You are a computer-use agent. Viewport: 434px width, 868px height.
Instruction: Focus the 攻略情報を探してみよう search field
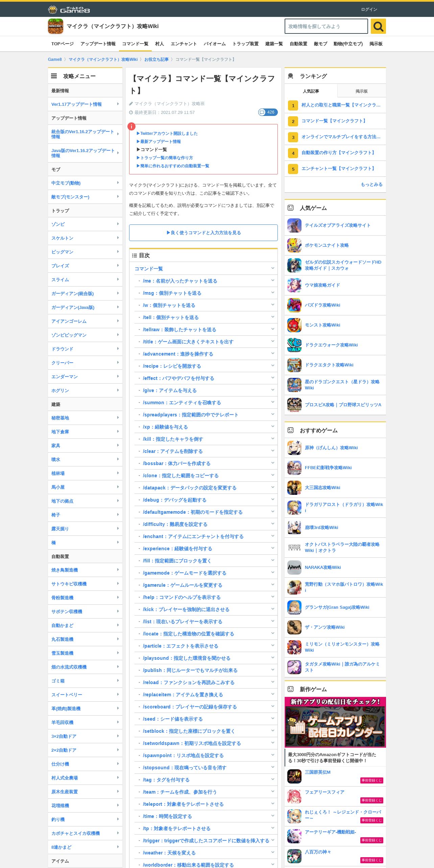[x=326, y=26]
